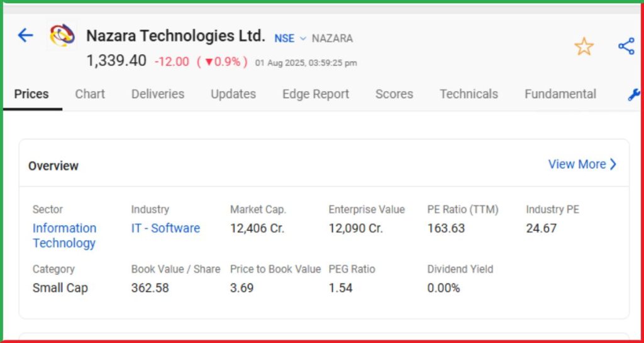Go back using the left arrow
This screenshot has width=644, height=343.
tap(25, 35)
